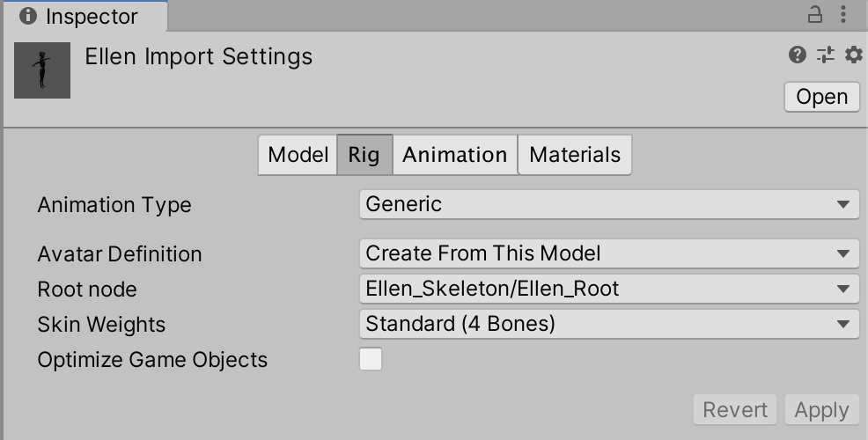Image resolution: width=868 pixels, height=440 pixels.
Task: Click the Inspector lock icon
Action: tap(815, 14)
